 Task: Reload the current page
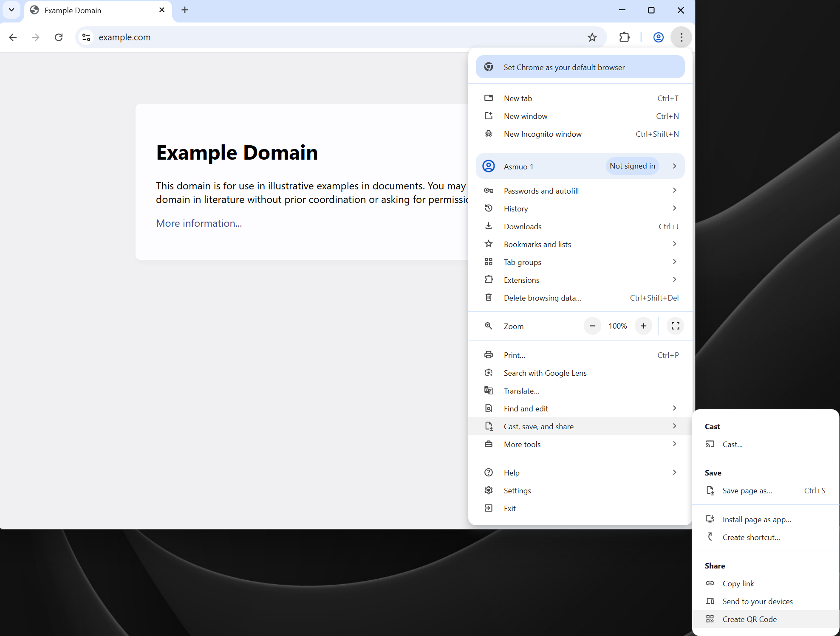pyautogui.click(x=59, y=37)
